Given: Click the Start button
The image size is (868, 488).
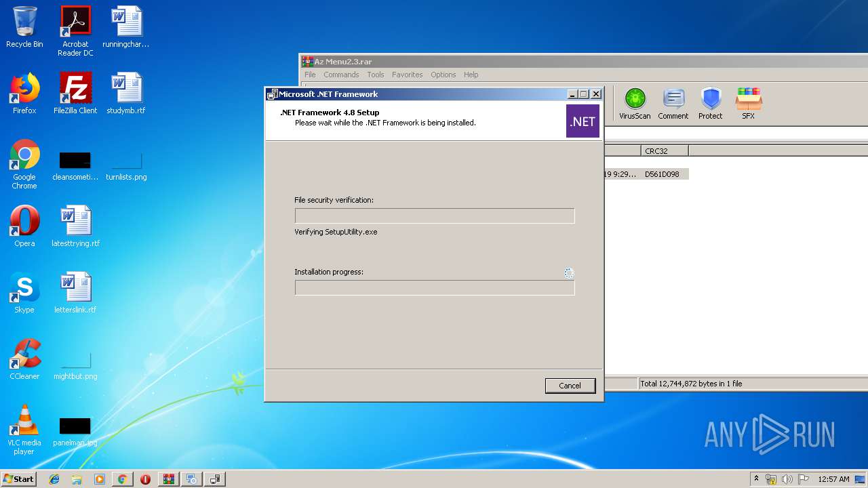Looking at the screenshot, I should pos(18,479).
